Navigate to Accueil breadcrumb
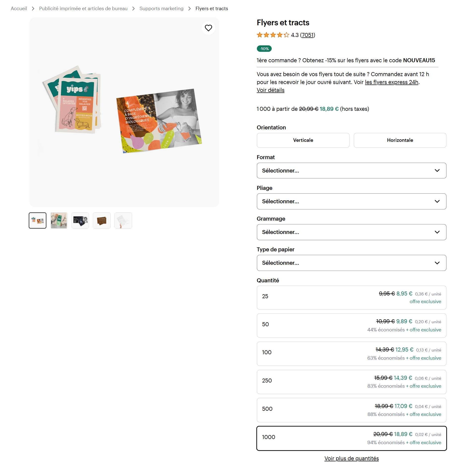This screenshot has height=469, width=476. click(19, 8)
